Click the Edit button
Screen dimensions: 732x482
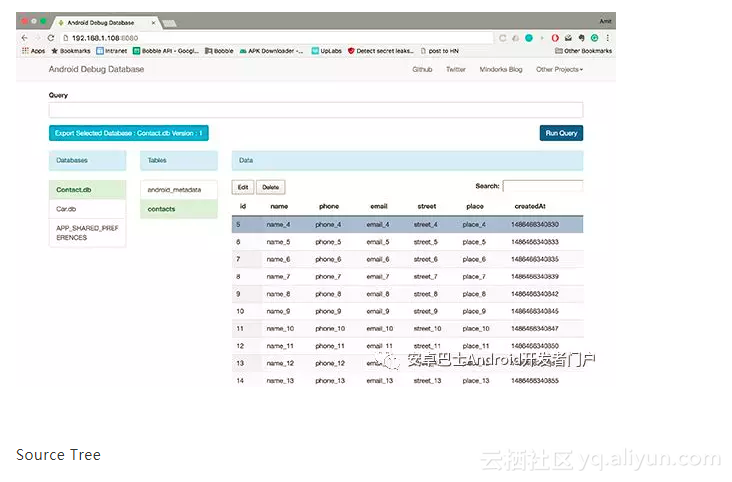(x=243, y=187)
